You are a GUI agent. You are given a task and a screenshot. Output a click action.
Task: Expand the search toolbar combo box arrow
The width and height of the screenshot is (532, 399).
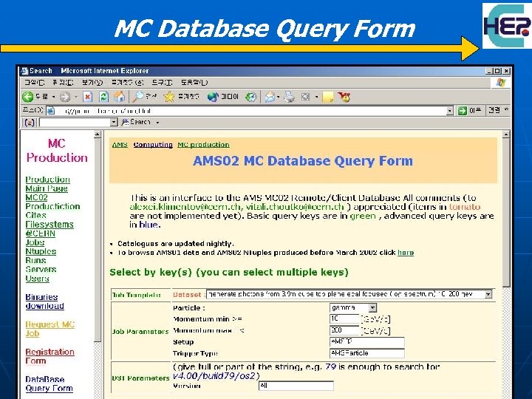(114, 122)
